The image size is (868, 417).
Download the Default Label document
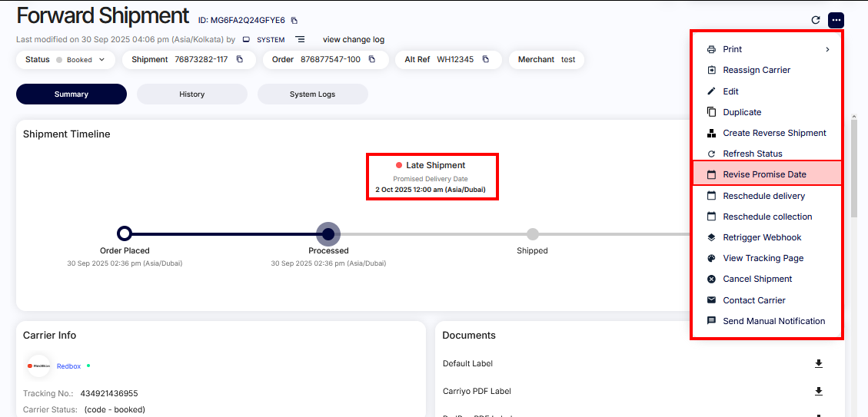tap(819, 364)
